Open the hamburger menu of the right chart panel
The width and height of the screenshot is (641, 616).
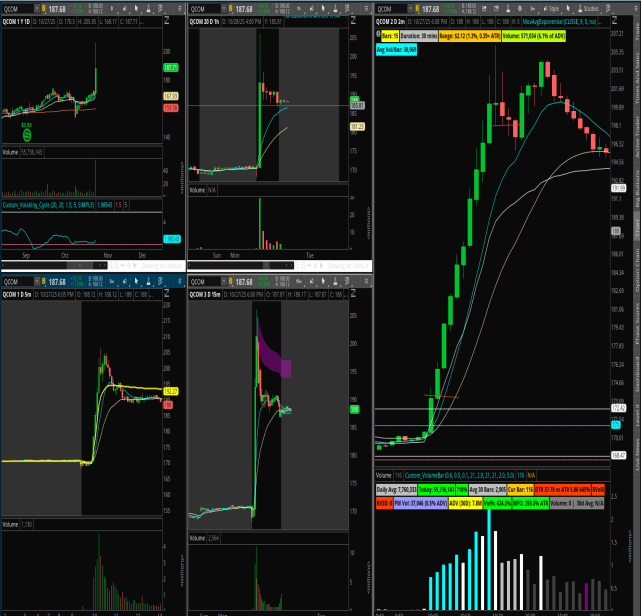pyautogui.click(x=635, y=9)
